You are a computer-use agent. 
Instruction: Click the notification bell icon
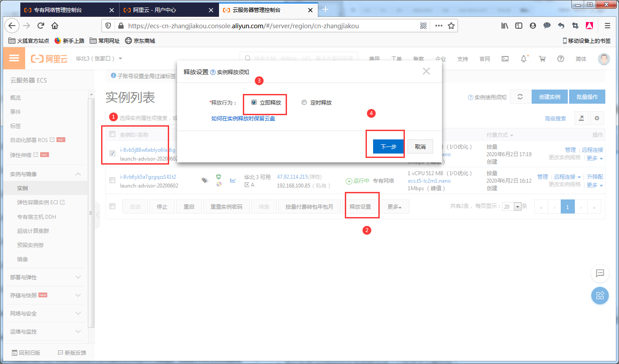pyautogui.click(x=524, y=59)
